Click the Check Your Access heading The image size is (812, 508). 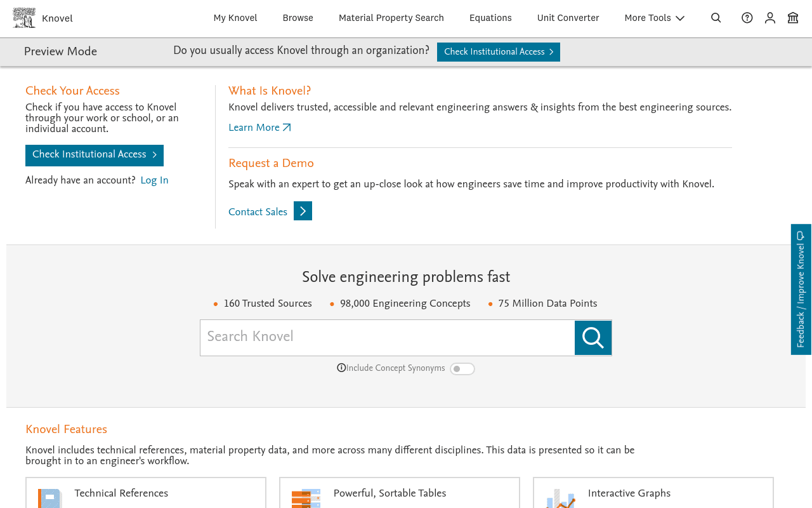pos(72,91)
